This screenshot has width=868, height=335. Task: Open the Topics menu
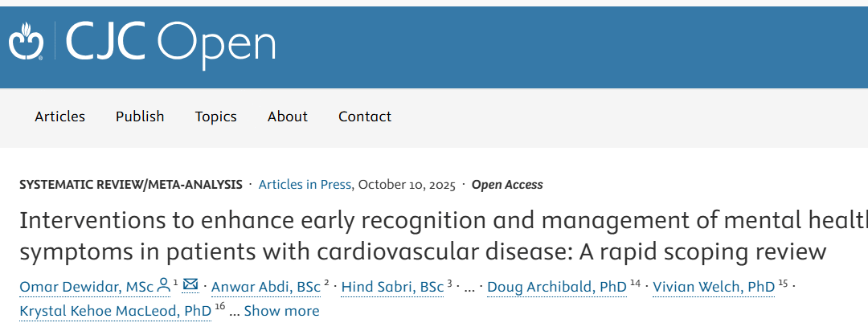pos(215,116)
